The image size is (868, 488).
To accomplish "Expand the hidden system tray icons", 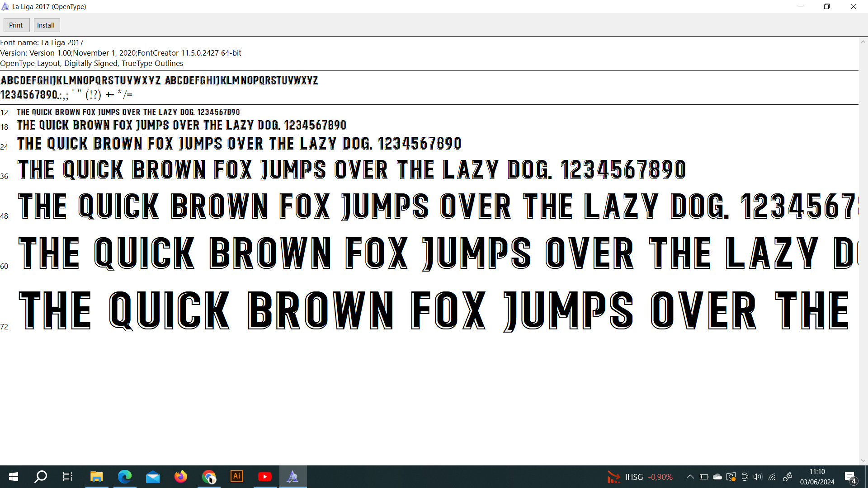I will tap(690, 477).
